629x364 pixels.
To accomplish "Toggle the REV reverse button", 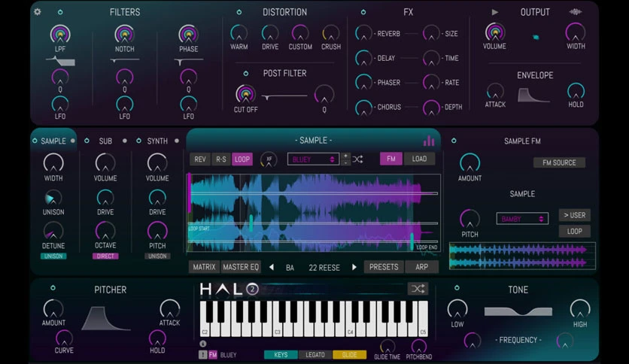I will pyautogui.click(x=200, y=159).
